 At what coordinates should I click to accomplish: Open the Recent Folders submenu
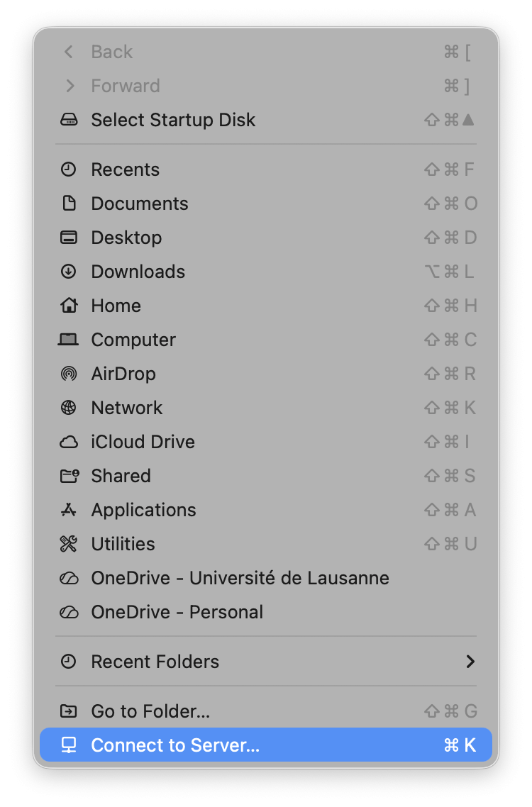(x=155, y=662)
